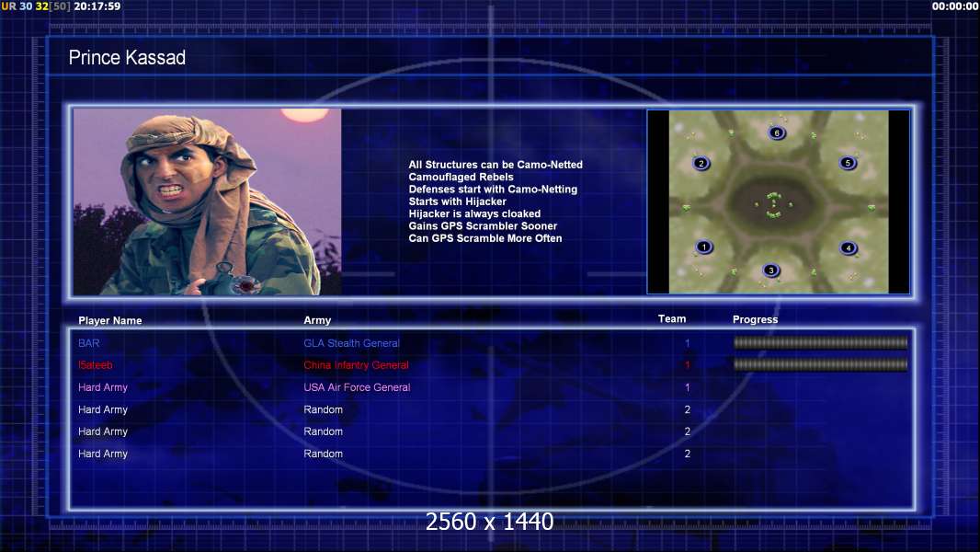The height and width of the screenshot is (552, 980).
Task: Click the central crater on the minimap
Action: tap(774, 204)
